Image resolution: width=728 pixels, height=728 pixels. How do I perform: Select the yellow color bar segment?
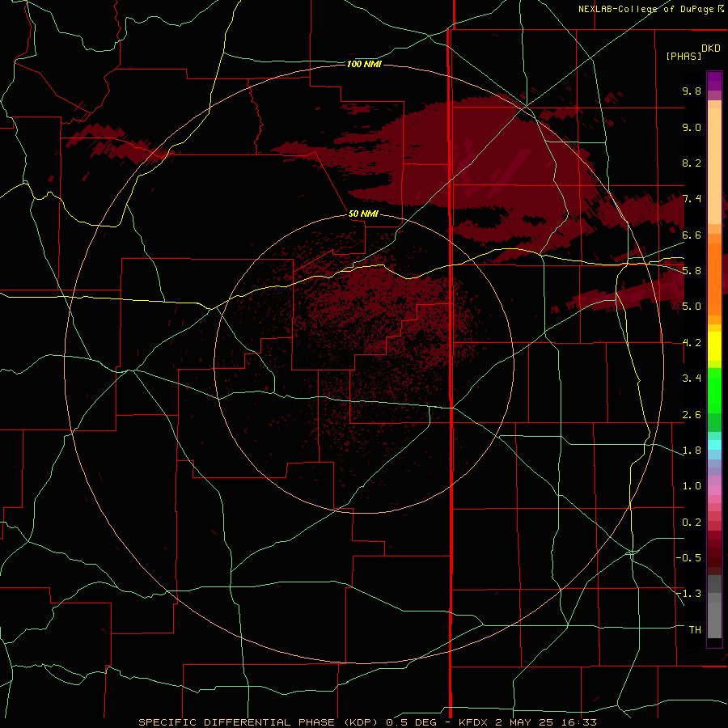[714, 346]
